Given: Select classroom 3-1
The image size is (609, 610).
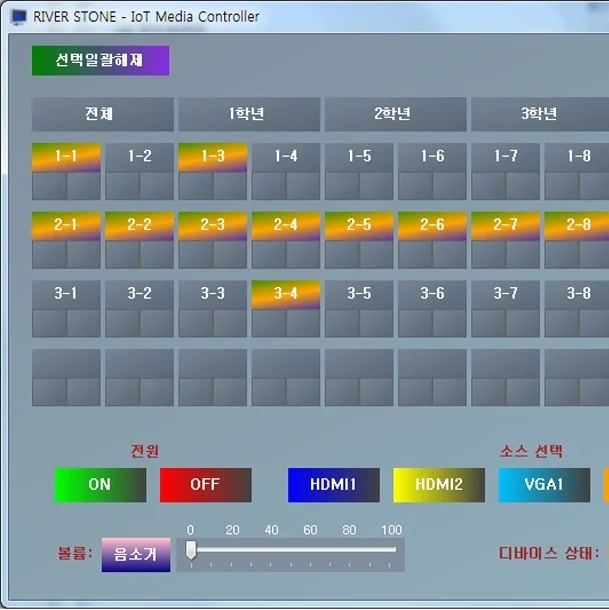Looking at the screenshot, I should [x=66, y=294].
